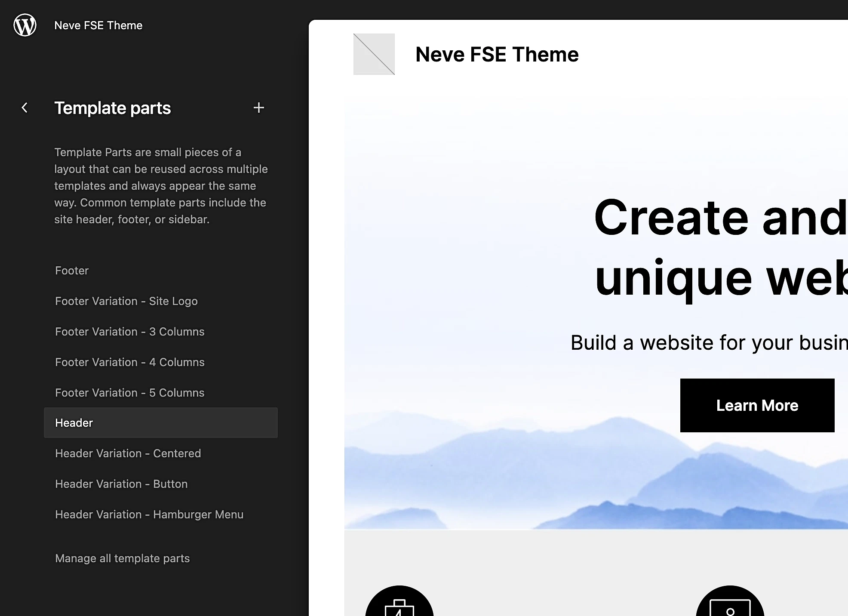This screenshot has height=616, width=848.
Task: Select Footer Variation - Site Logo
Action: tap(126, 300)
